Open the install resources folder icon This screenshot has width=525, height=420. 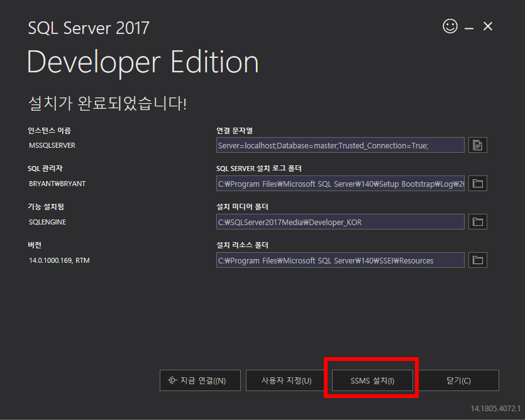[x=477, y=260]
